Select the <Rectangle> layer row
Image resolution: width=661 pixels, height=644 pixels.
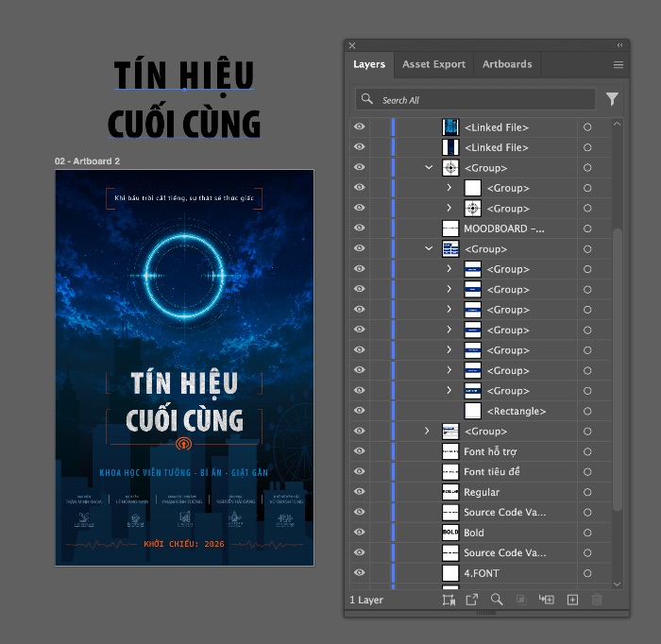point(481,412)
